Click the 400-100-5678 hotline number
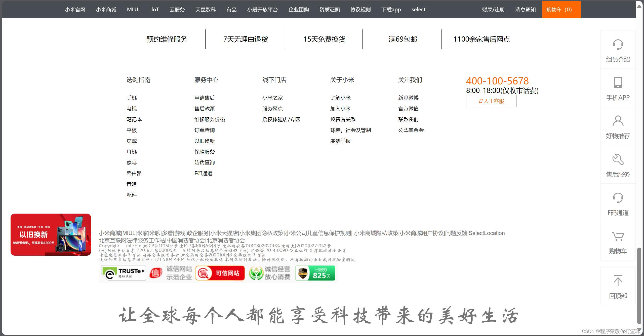644x336 pixels. click(497, 81)
